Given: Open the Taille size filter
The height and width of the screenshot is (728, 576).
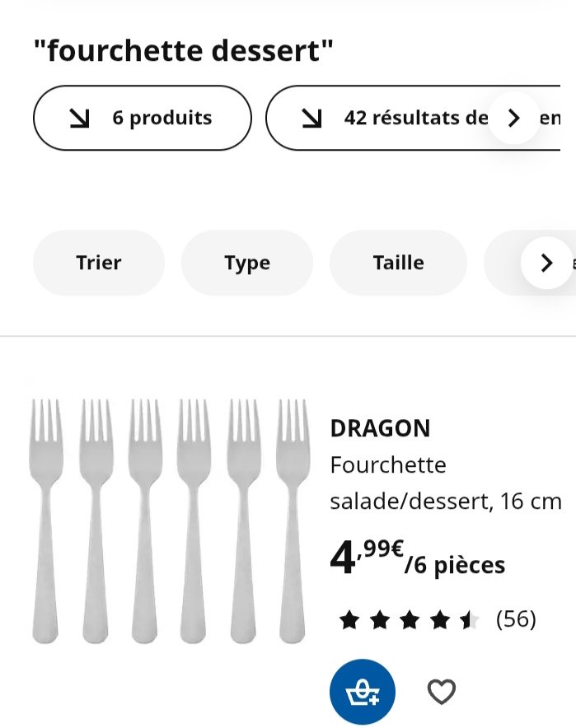Looking at the screenshot, I should [x=399, y=263].
